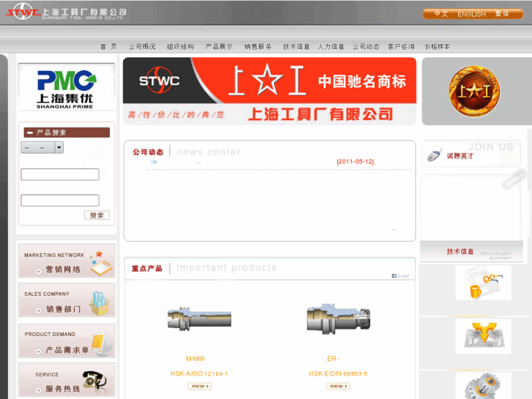Open 公司动态 menu item in navigation bar
532x399 pixels.
[365, 47]
